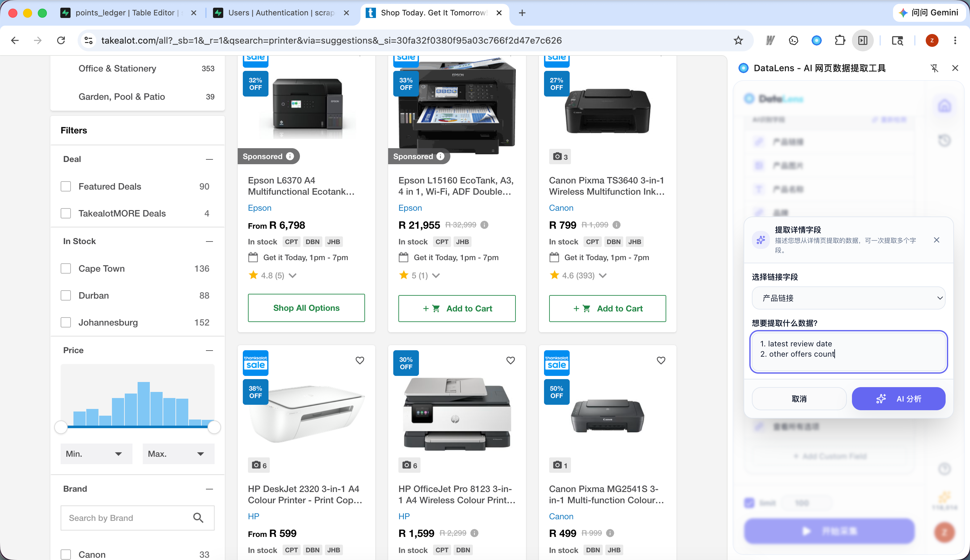The image size is (970, 560).
Task: Add Canon Pixma MG2541S to wishlist
Action: [x=661, y=361]
